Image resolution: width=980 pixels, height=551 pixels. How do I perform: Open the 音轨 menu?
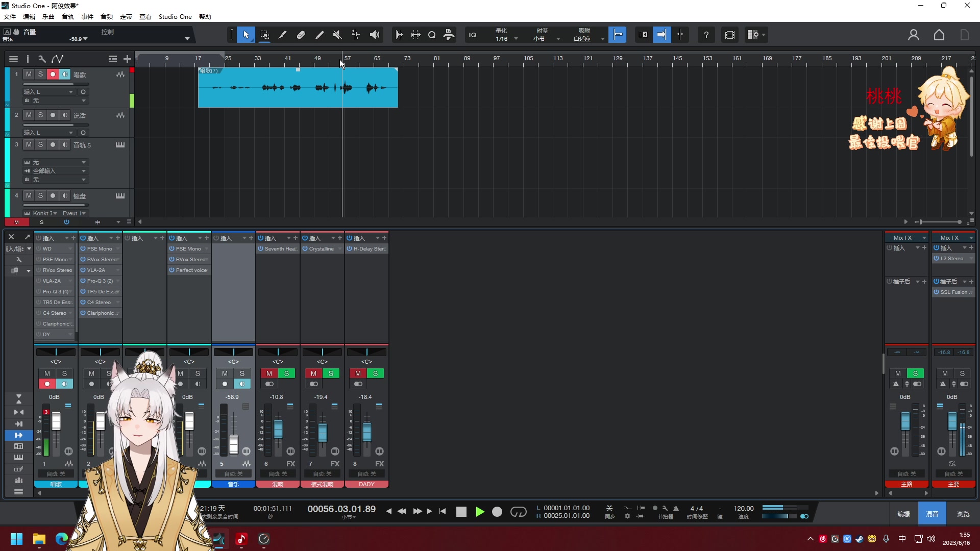coord(68,16)
